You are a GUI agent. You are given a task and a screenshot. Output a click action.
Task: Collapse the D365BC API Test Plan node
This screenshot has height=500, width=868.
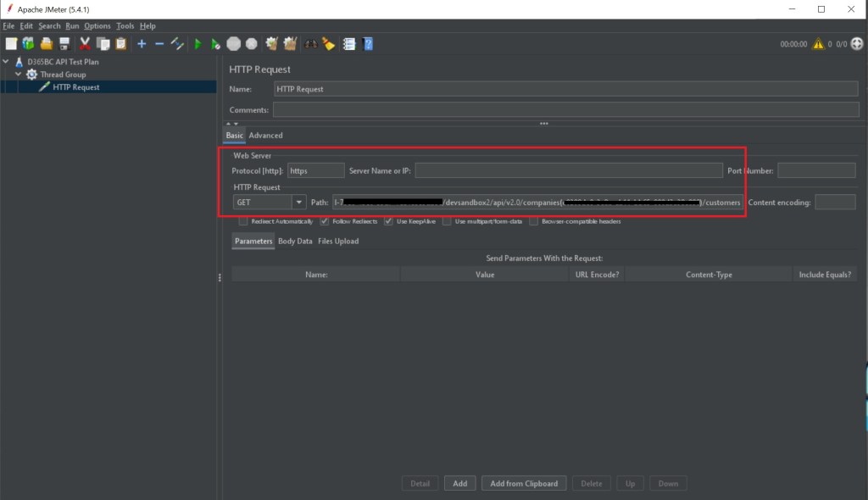(x=7, y=62)
